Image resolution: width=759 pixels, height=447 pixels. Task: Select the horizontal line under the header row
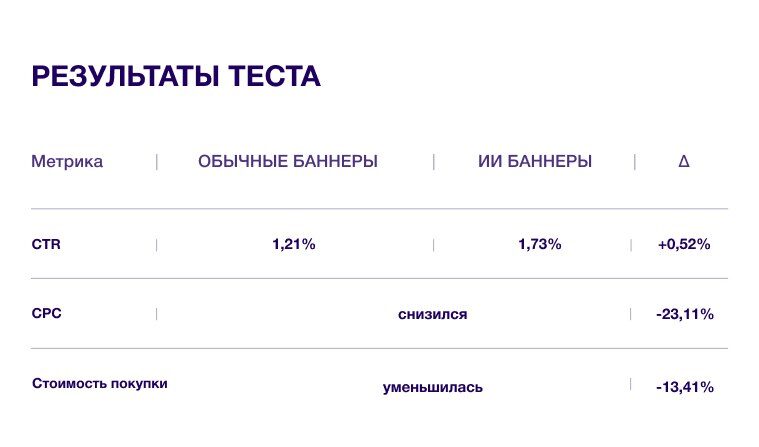(x=380, y=209)
